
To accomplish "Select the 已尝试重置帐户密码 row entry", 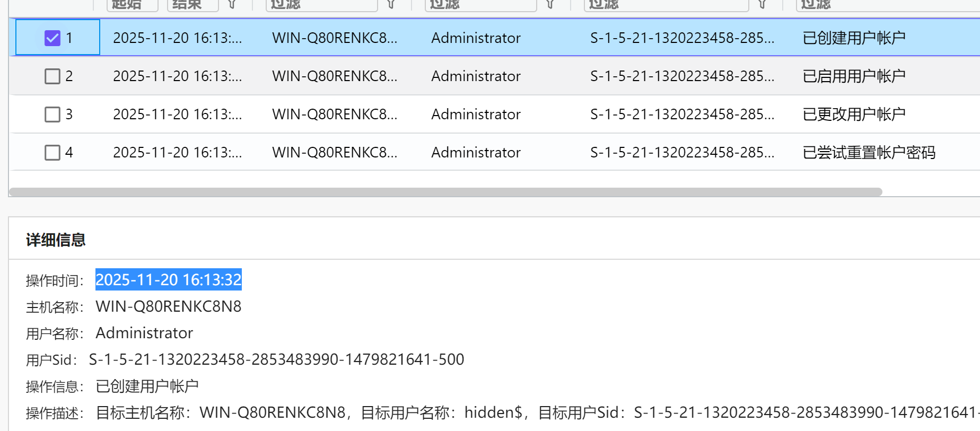I will pos(869,153).
